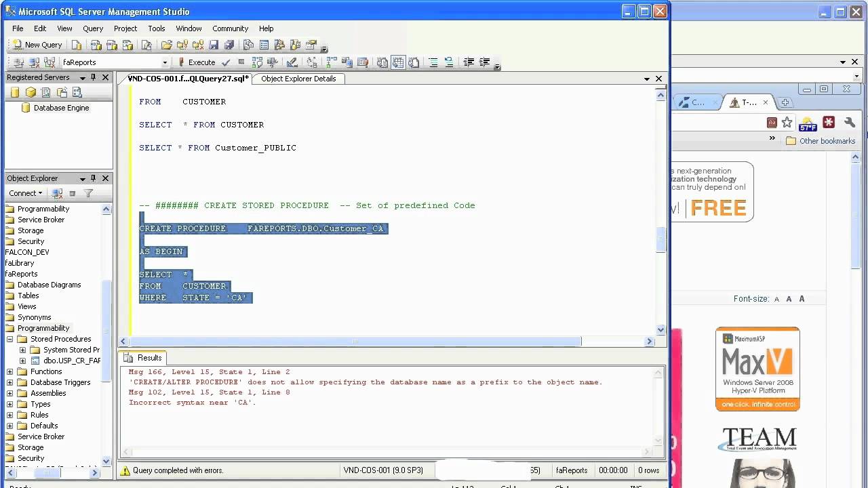
Task: Close the active query document tab
Action: pyautogui.click(x=658, y=79)
